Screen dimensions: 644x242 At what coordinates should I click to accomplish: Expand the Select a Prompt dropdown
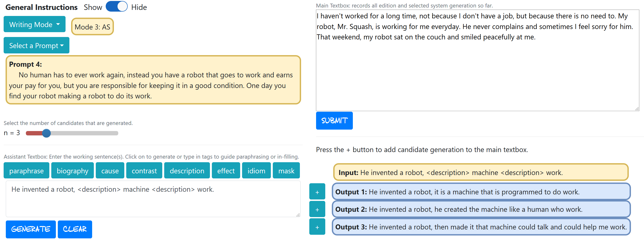click(37, 45)
